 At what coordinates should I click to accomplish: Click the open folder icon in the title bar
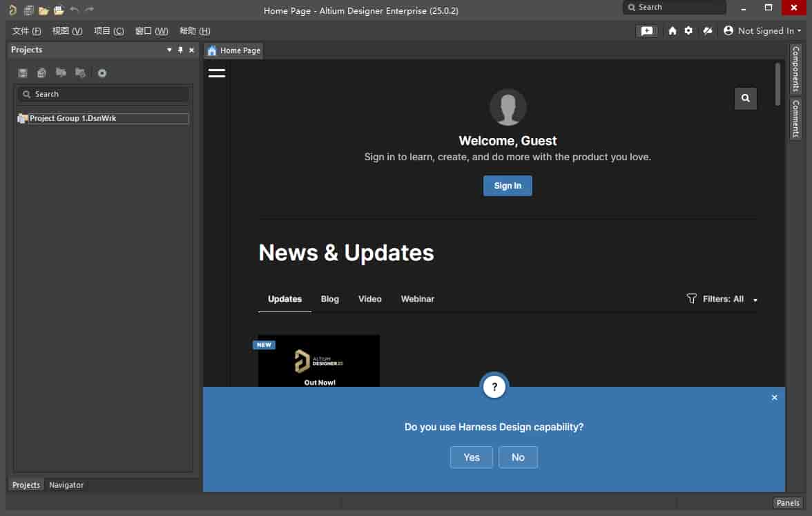pyautogui.click(x=43, y=10)
